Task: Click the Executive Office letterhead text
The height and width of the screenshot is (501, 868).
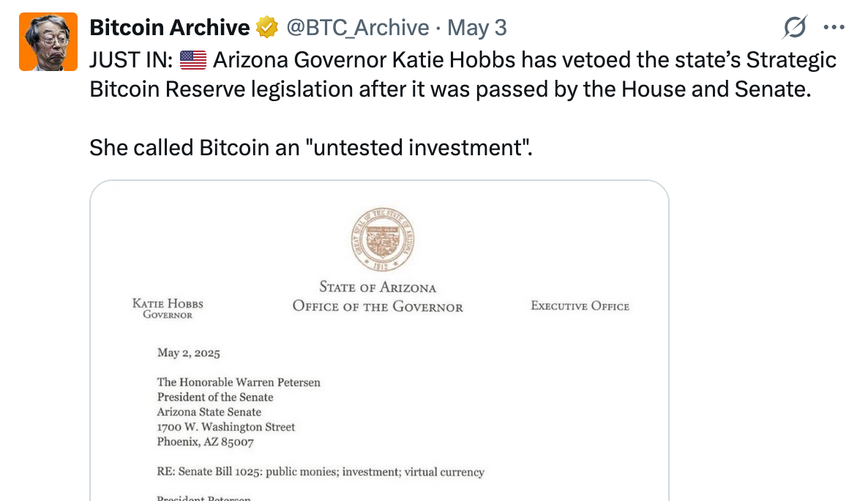Action: [580, 306]
